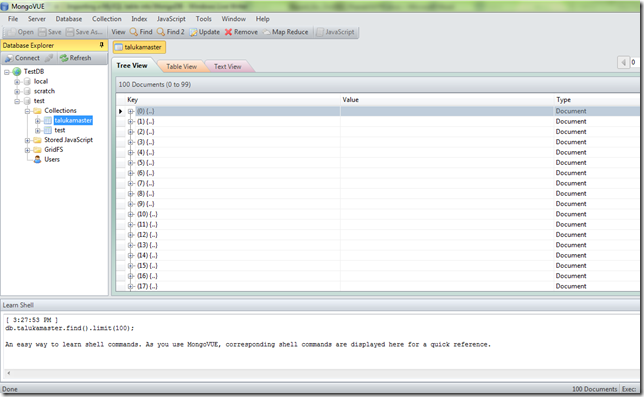Select the test database node
Viewport: 644px width, 397px height.
coord(39,101)
